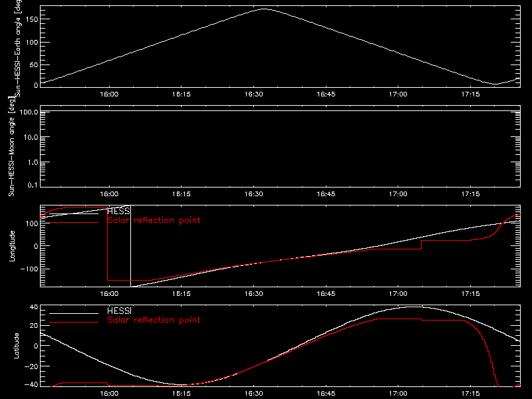This screenshot has height=399, width=532.
Task: Click 17:15 time label under Longitude plot
Action: (471, 294)
